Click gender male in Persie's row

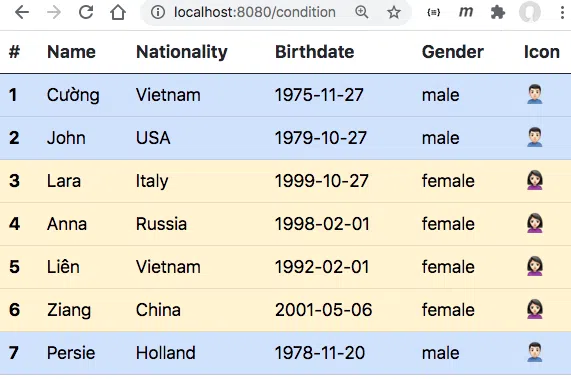coord(440,353)
